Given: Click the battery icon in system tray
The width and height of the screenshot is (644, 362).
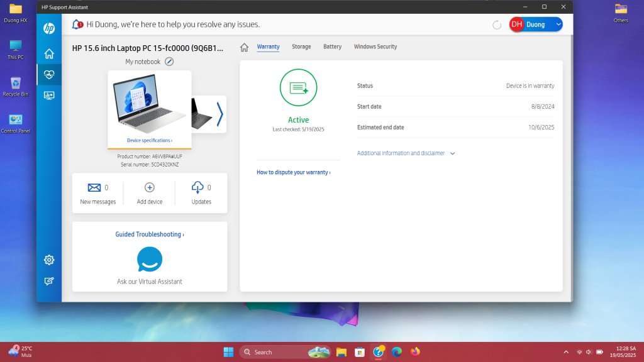Looking at the screenshot, I should [599, 352].
